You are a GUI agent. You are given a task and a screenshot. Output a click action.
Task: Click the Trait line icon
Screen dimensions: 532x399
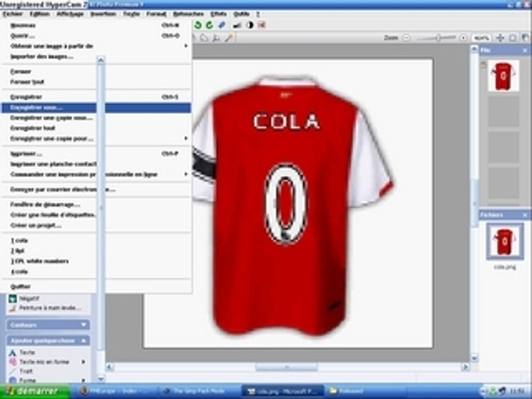tap(13, 371)
